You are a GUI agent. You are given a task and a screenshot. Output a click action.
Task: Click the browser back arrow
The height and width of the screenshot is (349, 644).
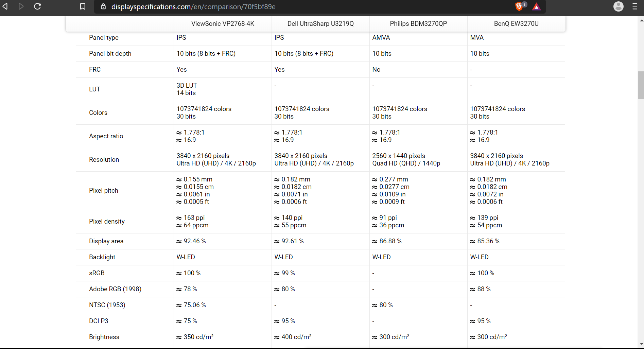5,6
